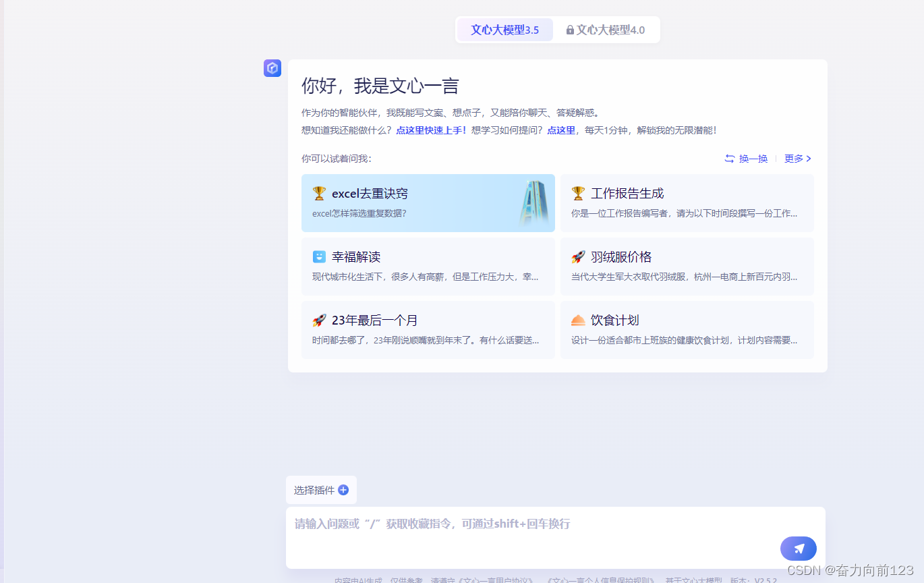Switch to the 文心大模型3.5 tab

point(505,30)
